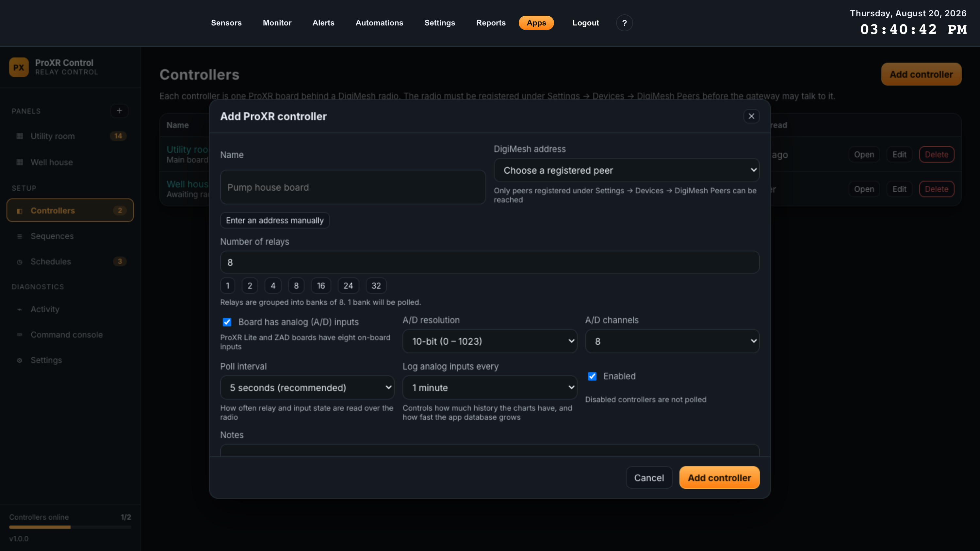Screen dimensions: 980x551
Task: Open the Log analog inputs every dropdown
Action: 490,387
